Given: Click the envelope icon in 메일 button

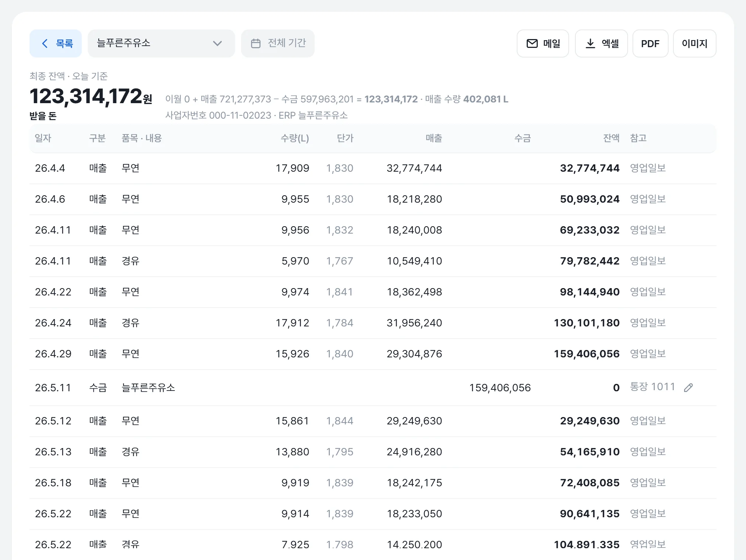Looking at the screenshot, I should tap(532, 43).
